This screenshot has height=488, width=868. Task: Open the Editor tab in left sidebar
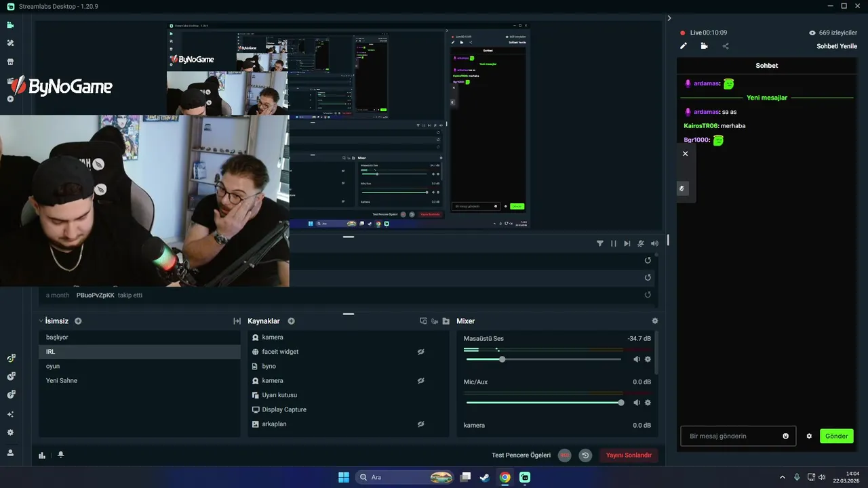pos(10,25)
